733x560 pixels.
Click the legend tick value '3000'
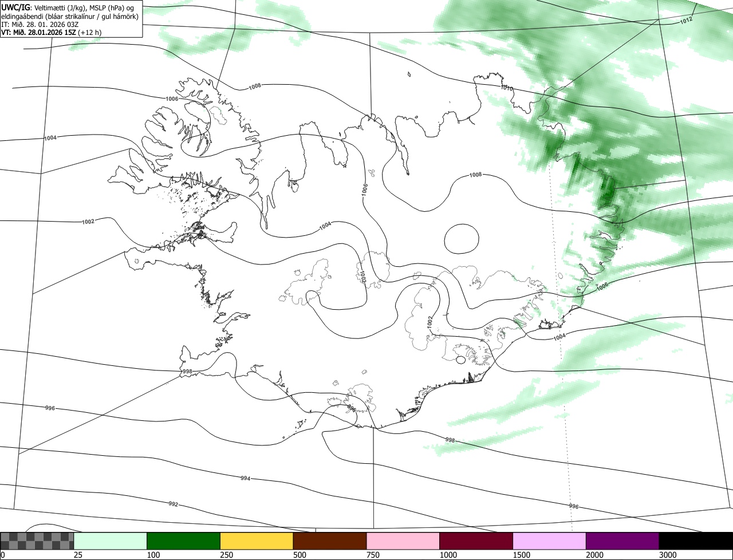(668, 555)
